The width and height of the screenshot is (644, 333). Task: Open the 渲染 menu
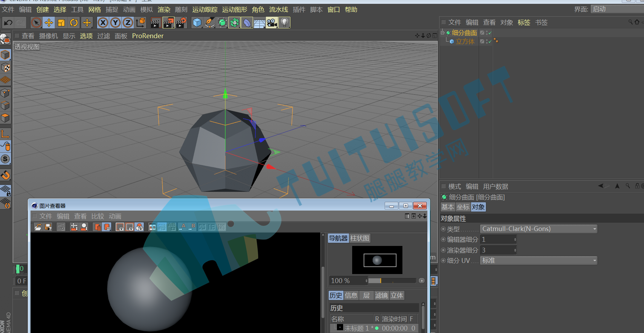[x=164, y=10]
